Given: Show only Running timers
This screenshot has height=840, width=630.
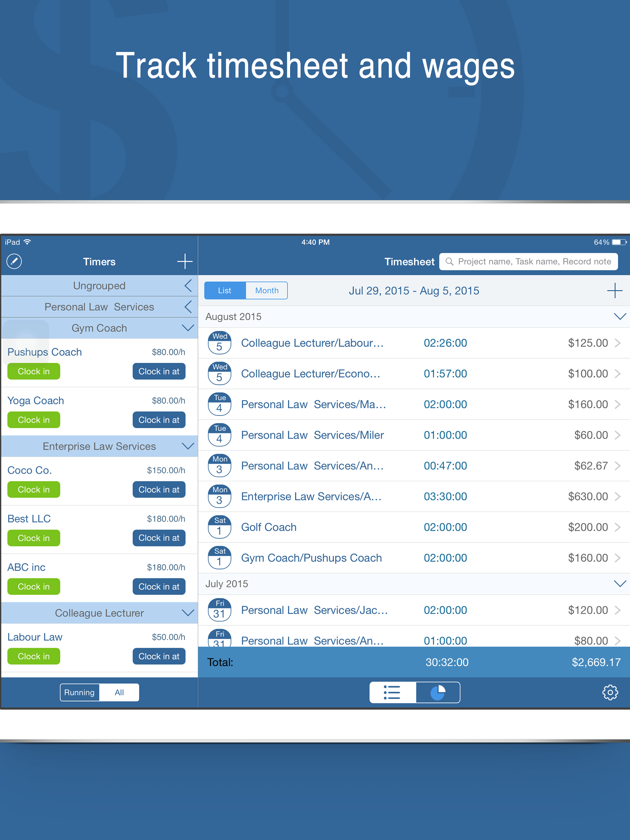Looking at the screenshot, I should pyautogui.click(x=79, y=692).
